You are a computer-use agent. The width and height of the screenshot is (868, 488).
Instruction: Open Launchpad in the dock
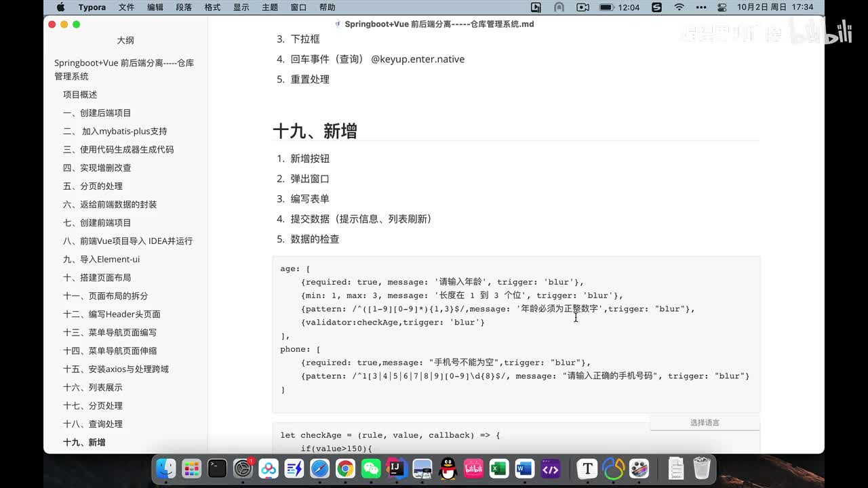[x=192, y=468]
